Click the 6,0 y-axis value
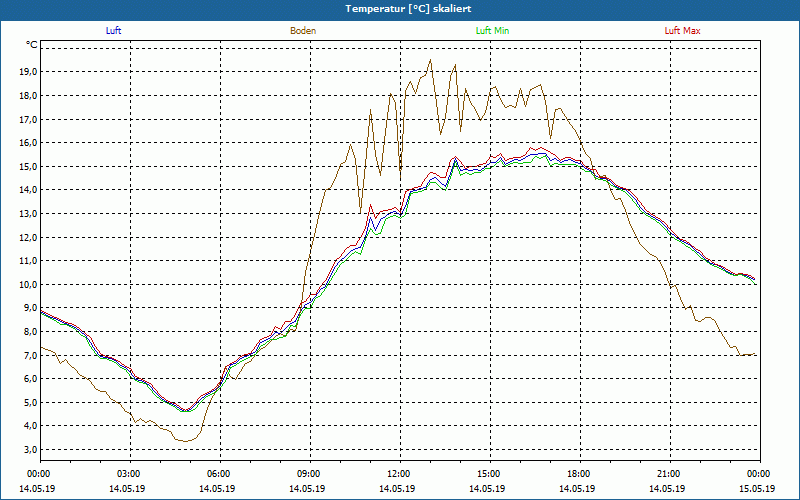The width and height of the screenshot is (800, 500). [x=30, y=379]
